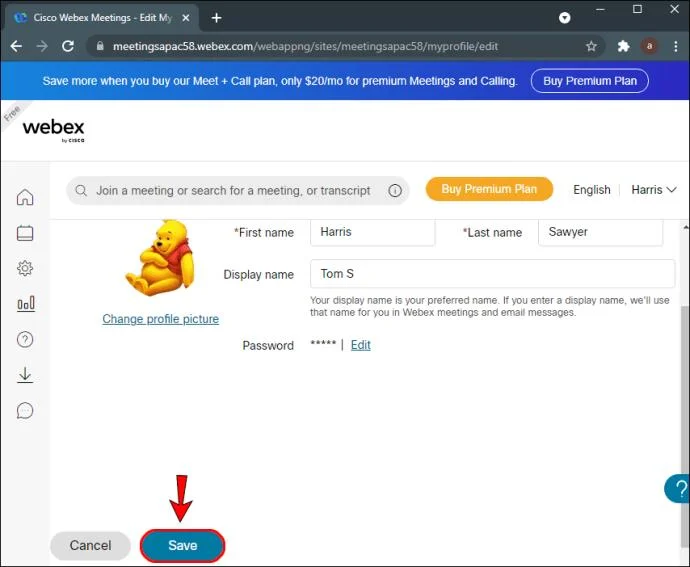Go back with the browser back arrow
Screen dimensions: 690x567
(x=16, y=46)
